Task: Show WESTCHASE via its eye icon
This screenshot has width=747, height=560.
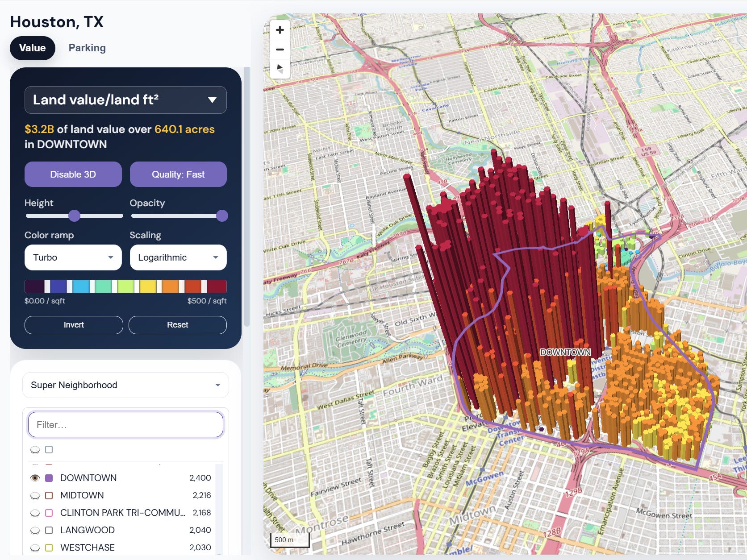Action: [x=35, y=548]
